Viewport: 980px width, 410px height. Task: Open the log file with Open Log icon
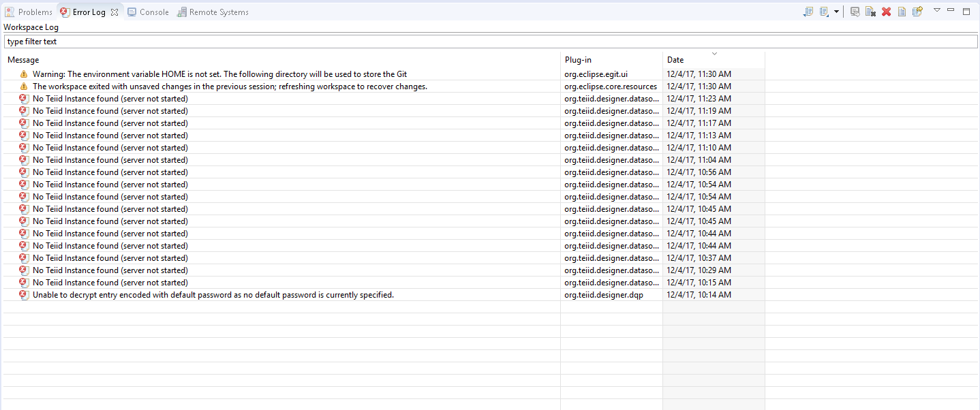pos(902,12)
